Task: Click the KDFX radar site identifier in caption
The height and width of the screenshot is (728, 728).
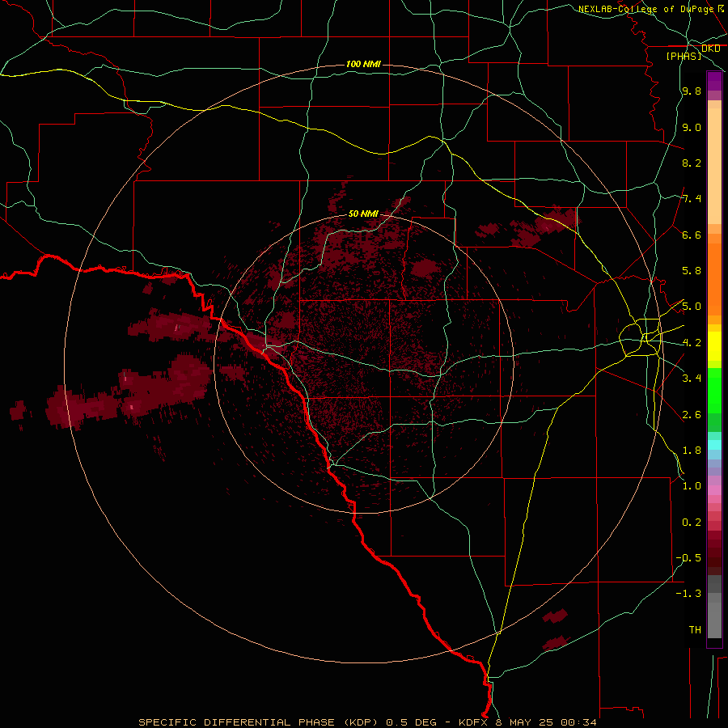Action: coord(475,722)
